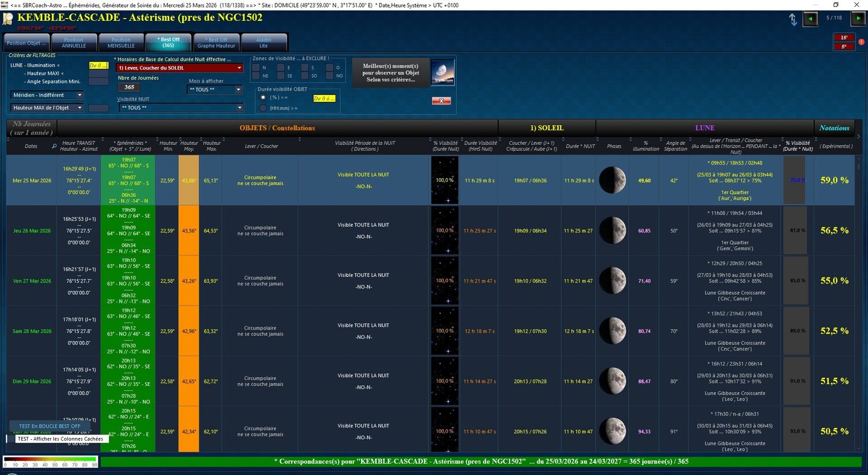Screen dimensions: 868x475
Task: Click the moon phase image for Sam 28 Mar 2026
Action: [613, 331]
